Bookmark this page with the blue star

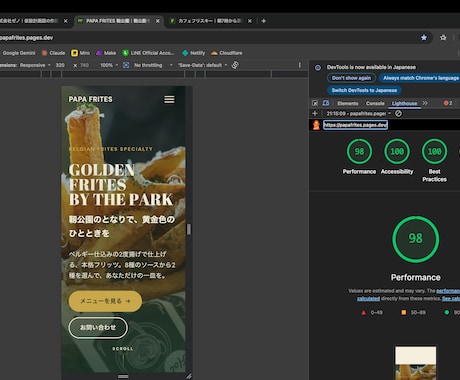tap(424, 38)
